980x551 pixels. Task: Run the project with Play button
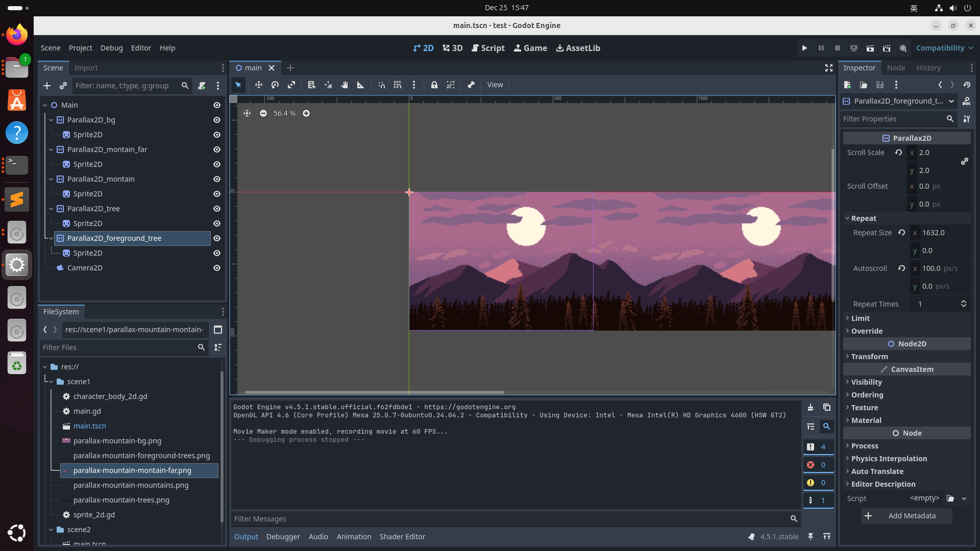804,48
